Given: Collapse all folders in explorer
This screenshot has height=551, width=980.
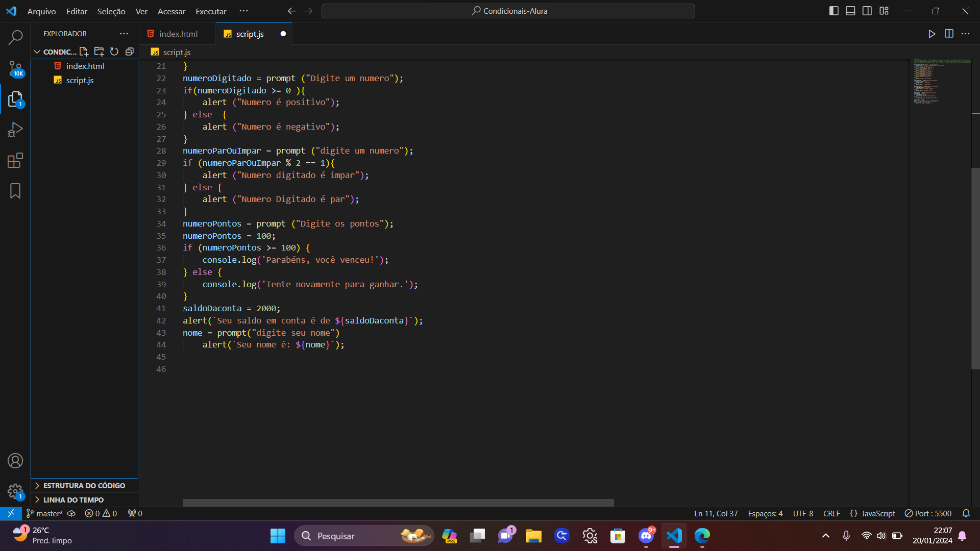Looking at the screenshot, I should (x=130, y=52).
